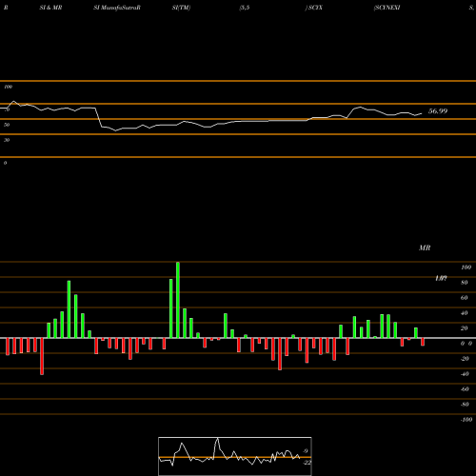This screenshot has width=476, height=476.
Task: Click the -100 label on MR axis
Action: [466, 420]
